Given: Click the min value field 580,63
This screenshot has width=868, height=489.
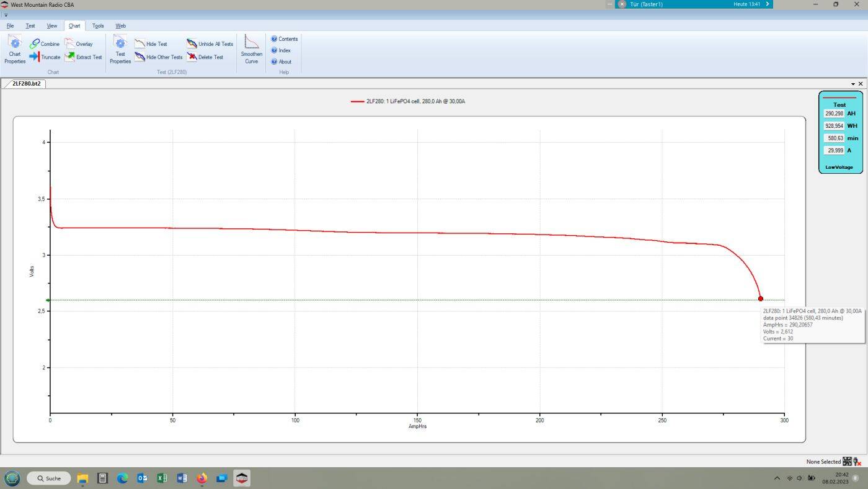Looking at the screenshot, I should tap(835, 138).
